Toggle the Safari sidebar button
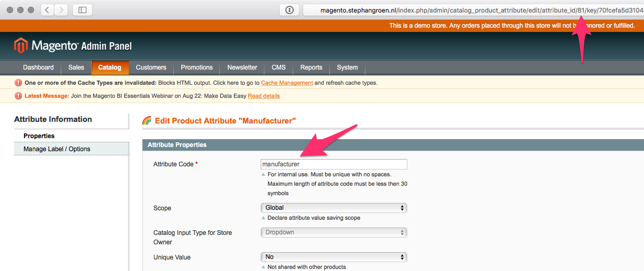Screen dimensions: 644x271 tap(82, 10)
